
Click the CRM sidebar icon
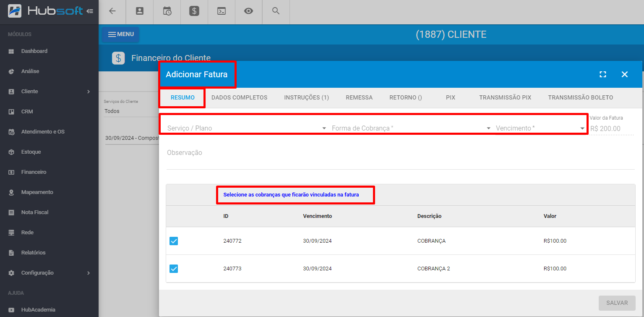(11, 112)
